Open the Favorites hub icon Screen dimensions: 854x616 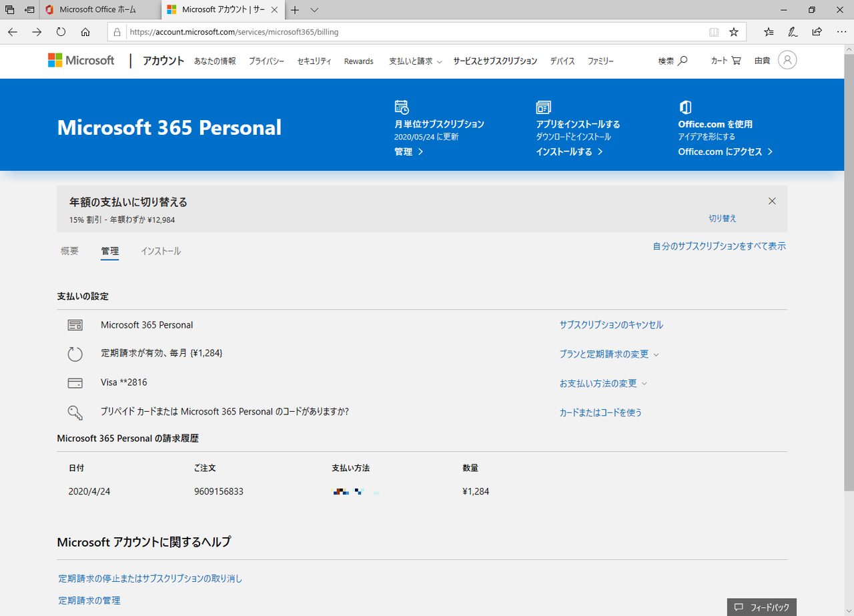tap(769, 31)
